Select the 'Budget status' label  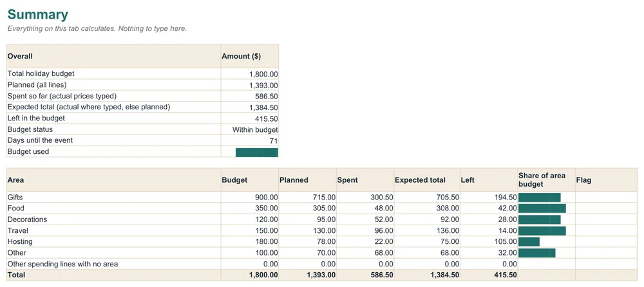point(30,129)
